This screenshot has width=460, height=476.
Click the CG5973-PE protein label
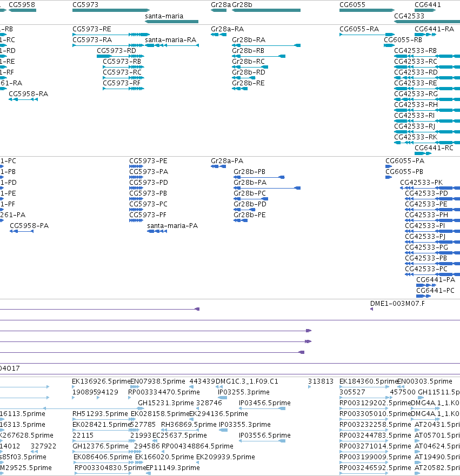148,161
